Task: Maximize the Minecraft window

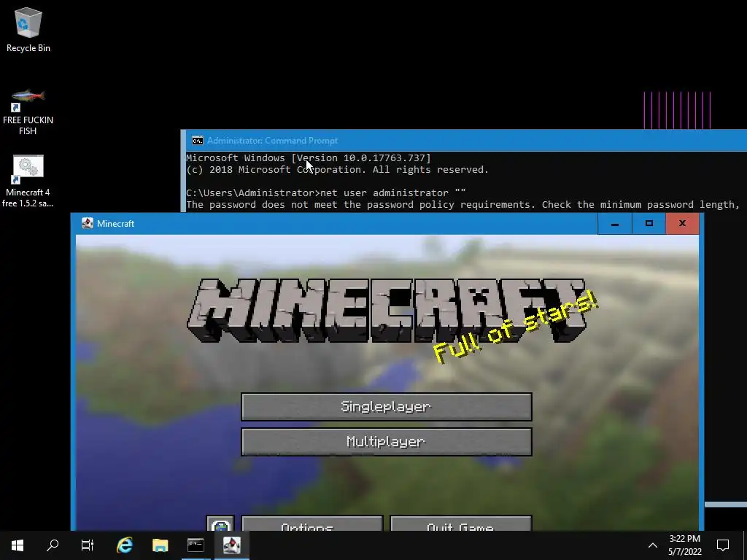Action: coord(649,223)
